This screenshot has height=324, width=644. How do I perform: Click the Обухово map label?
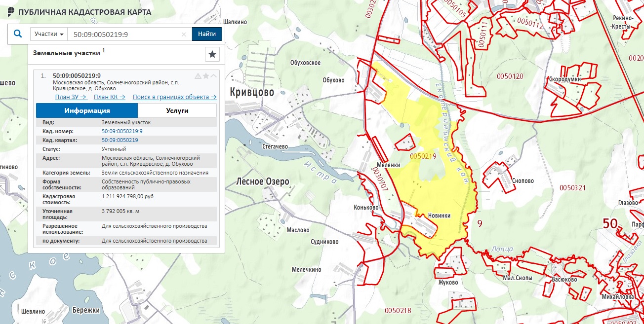point(333,80)
